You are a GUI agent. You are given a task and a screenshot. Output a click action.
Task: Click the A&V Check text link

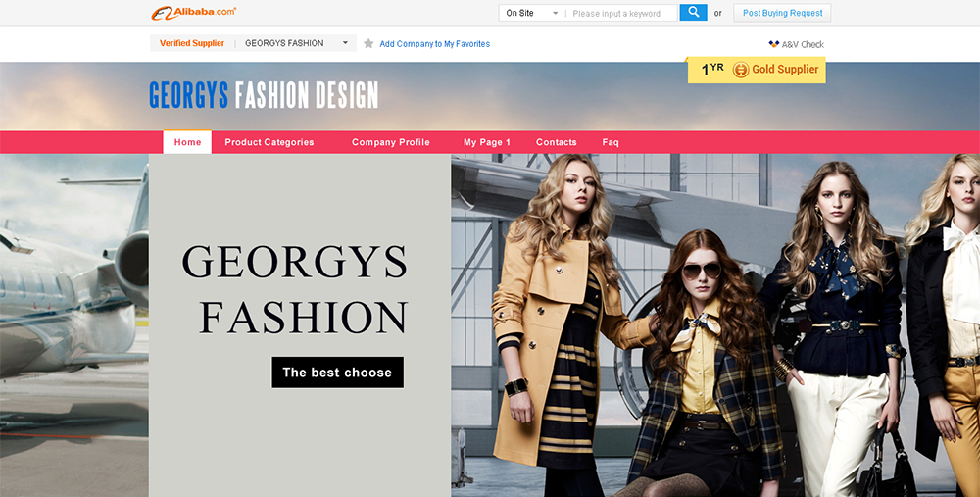click(803, 44)
